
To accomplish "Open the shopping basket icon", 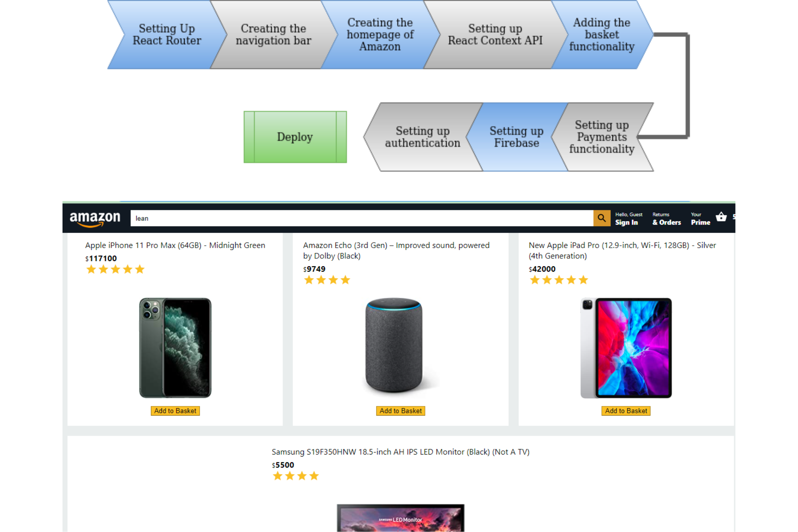I will [721, 217].
